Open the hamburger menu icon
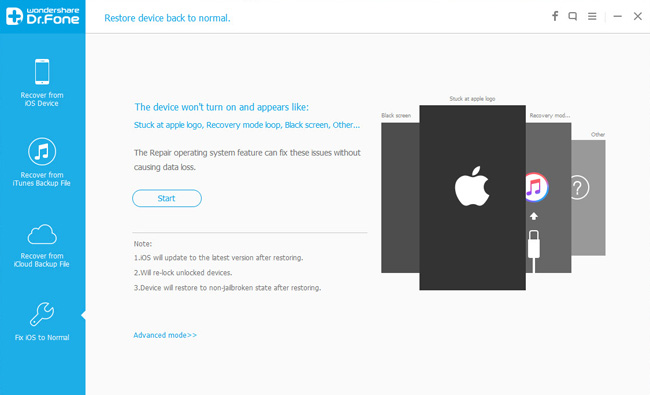The height and width of the screenshot is (395, 650). click(592, 16)
